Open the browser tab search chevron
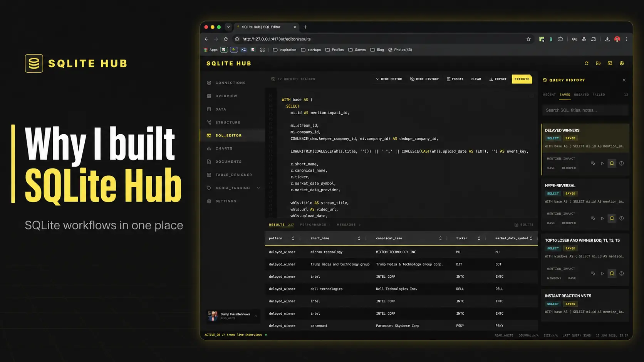 228,27
